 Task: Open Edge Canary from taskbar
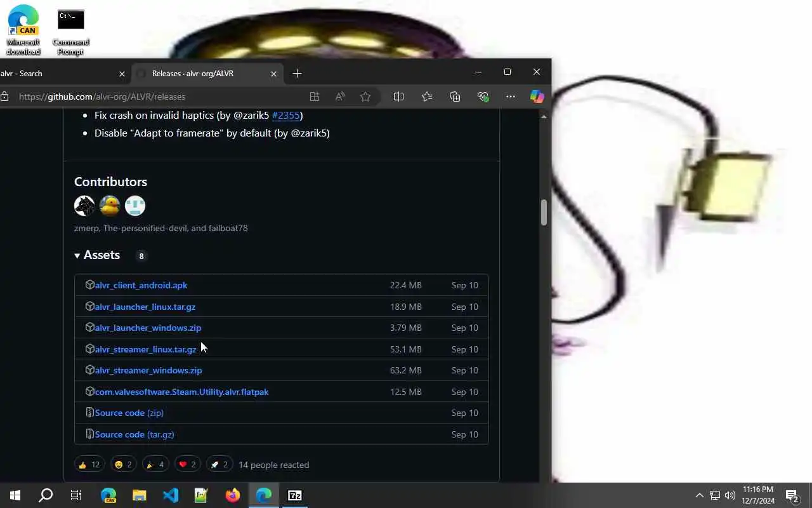coord(108,495)
